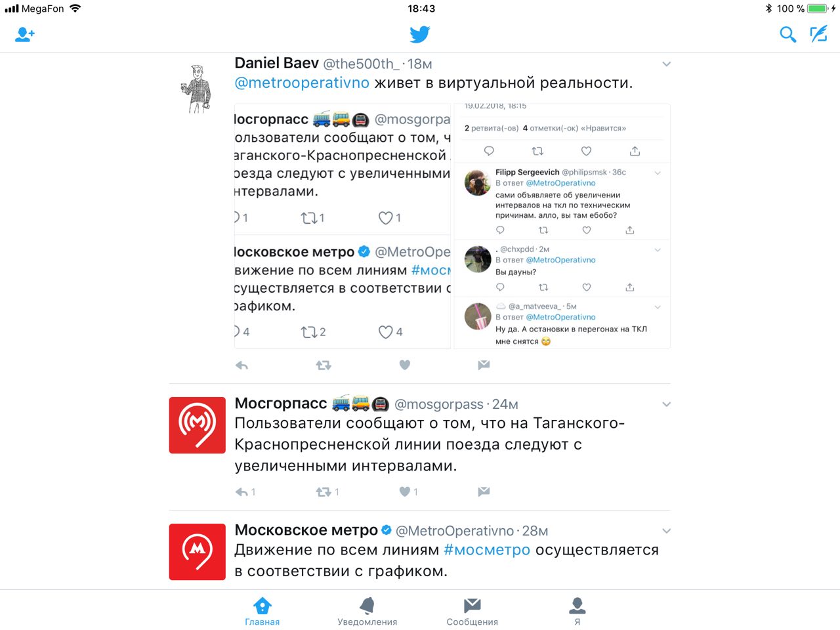Reply to Daniel Baev's tweet

(x=242, y=366)
